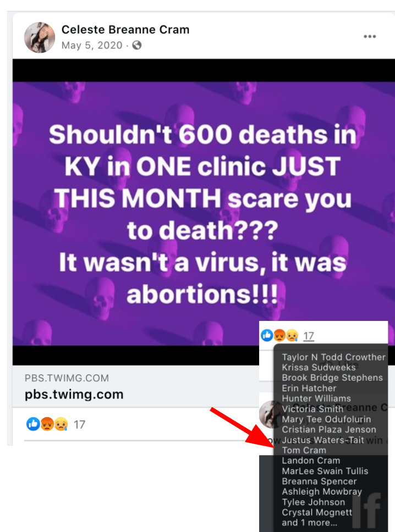Click Celeste Breanne Cram's profile picture
395x532 pixels.
[x=40, y=37]
